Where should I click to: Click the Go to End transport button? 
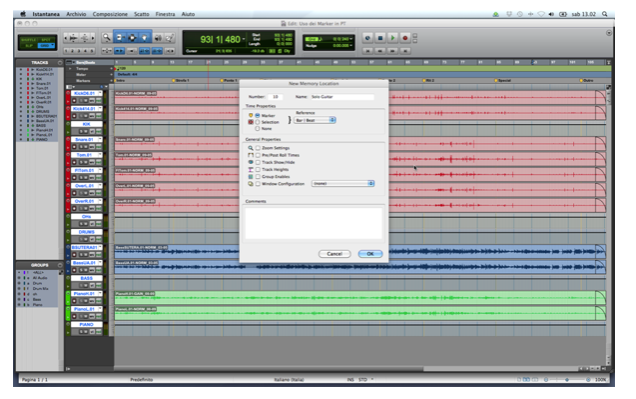click(x=405, y=51)
